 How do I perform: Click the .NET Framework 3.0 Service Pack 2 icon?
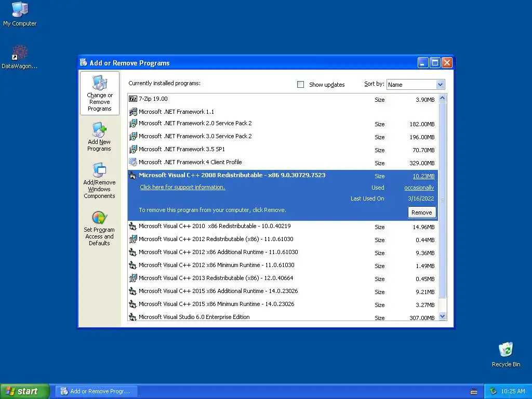click(x=133, y=136)
